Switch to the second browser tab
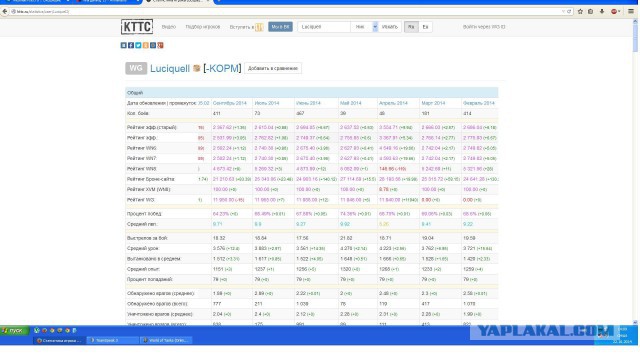Screen dimensions: 640x360 (x=105, y=2)
